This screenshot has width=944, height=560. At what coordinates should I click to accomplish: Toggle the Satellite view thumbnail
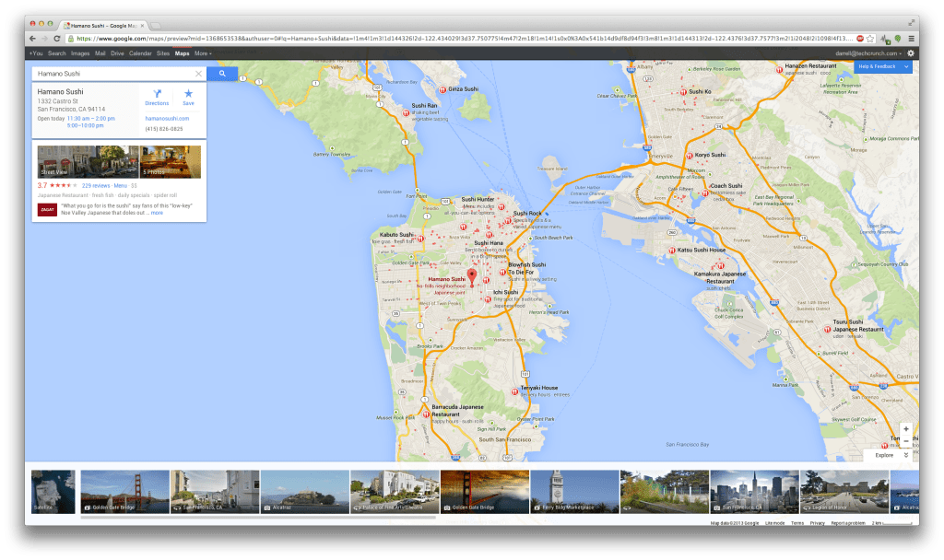pos(53,491)
